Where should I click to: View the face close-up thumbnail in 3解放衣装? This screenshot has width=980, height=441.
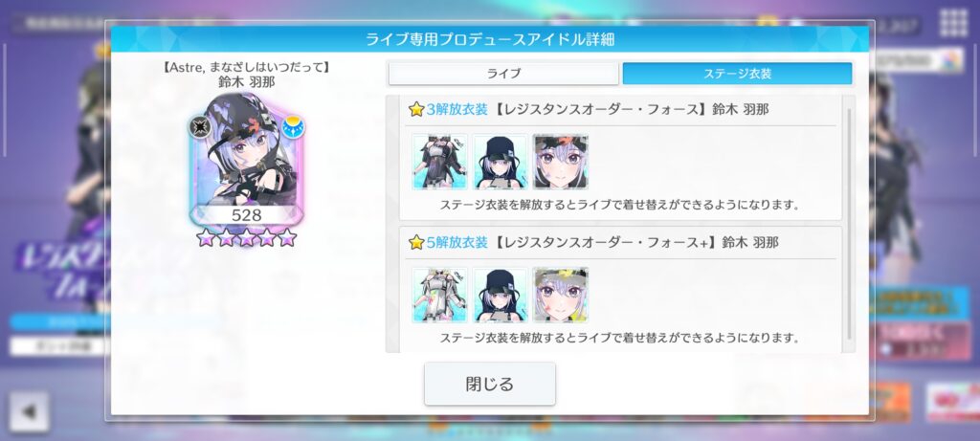560,161
